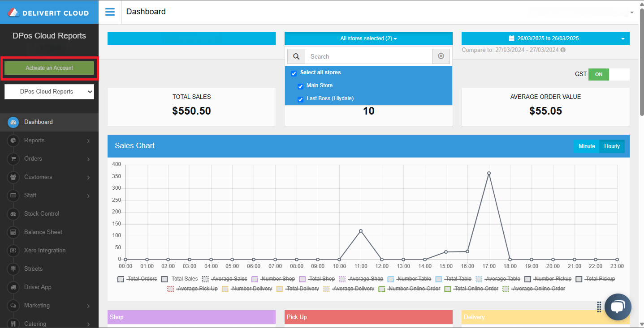Switch the Sales Chart to Minute view

(586, 146)
